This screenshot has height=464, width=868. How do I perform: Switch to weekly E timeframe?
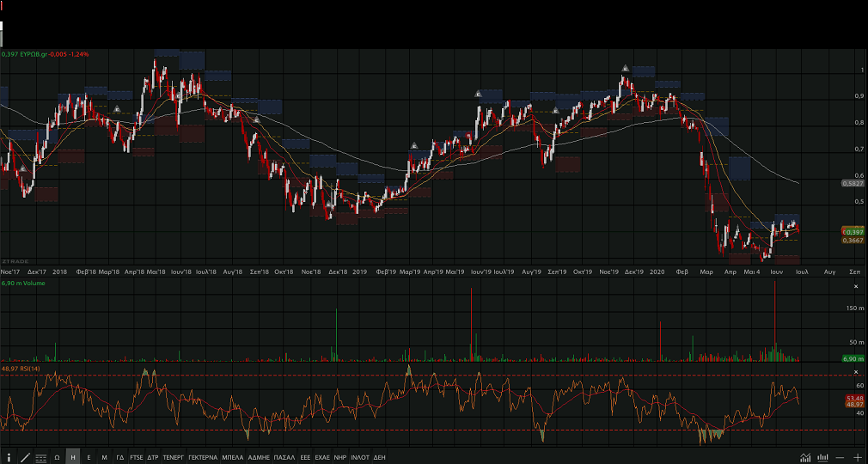click(89, 457)
